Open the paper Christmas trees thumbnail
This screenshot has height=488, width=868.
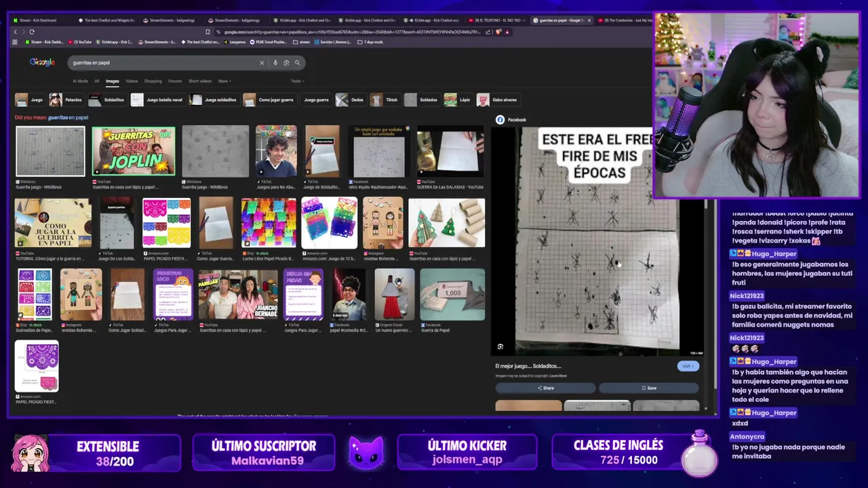tap(447, 223)
